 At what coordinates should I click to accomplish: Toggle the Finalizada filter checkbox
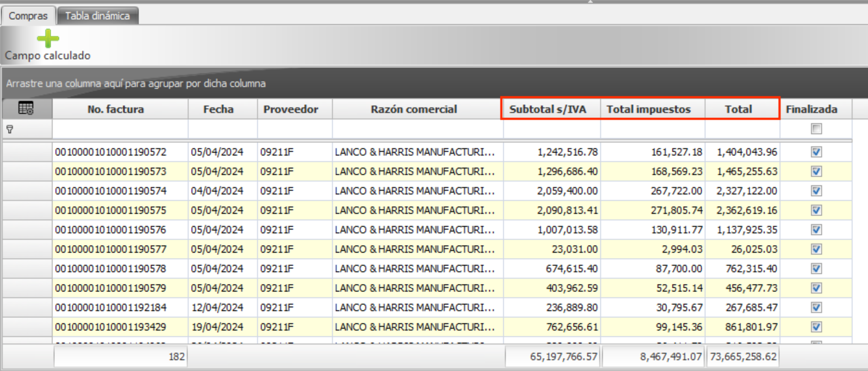(816, 129)
